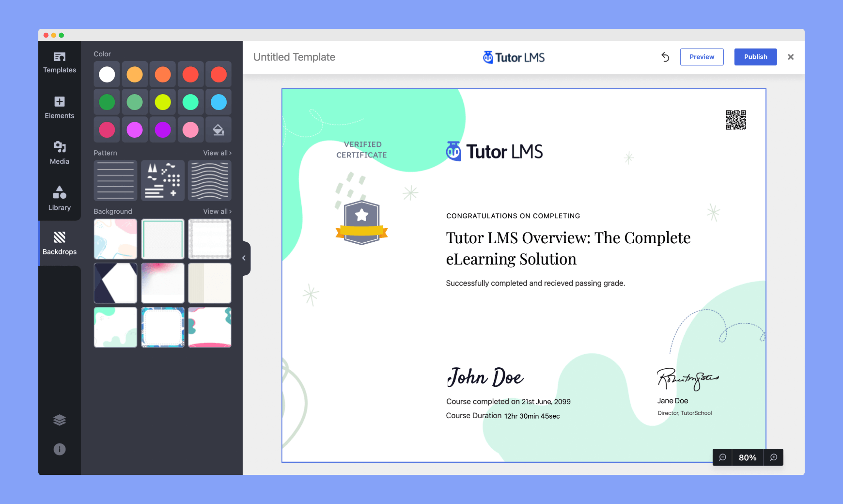Select the QR code on certificate
843x504 pixels.
736,120
